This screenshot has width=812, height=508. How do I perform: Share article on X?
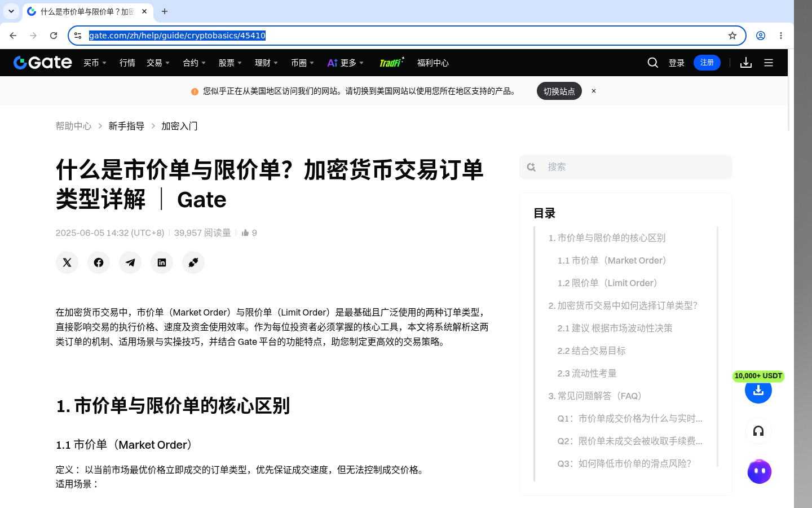(67, 262)
